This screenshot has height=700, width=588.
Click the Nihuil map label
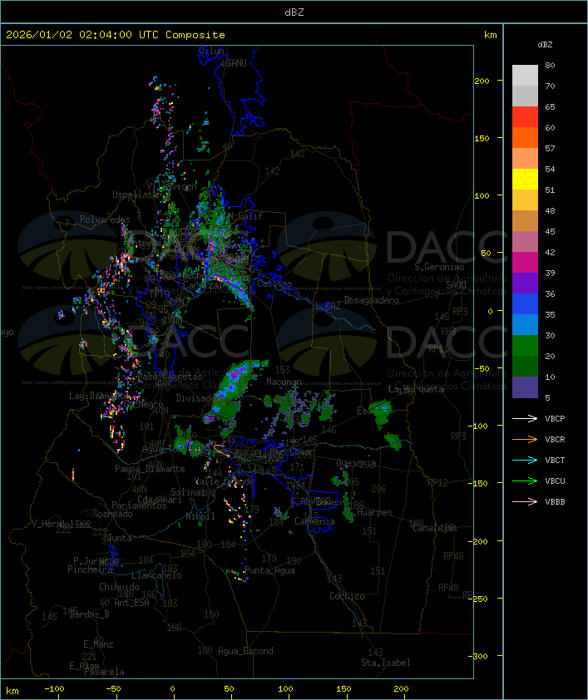tap(200, 516)
